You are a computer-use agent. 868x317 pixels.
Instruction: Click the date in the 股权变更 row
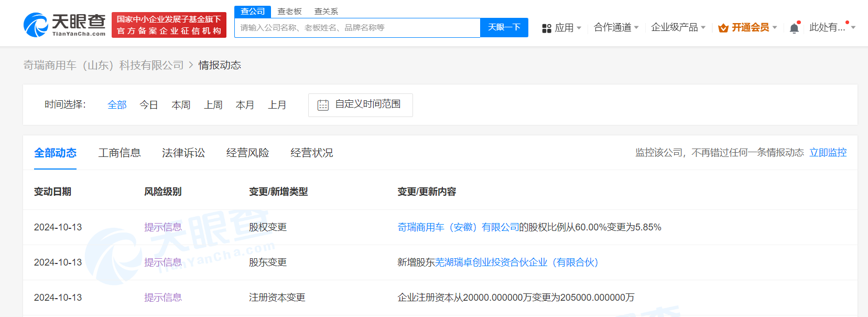coord(58,227)
